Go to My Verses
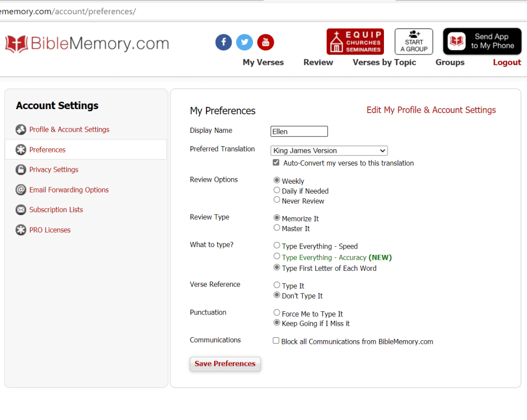 (x=263, y=62)
